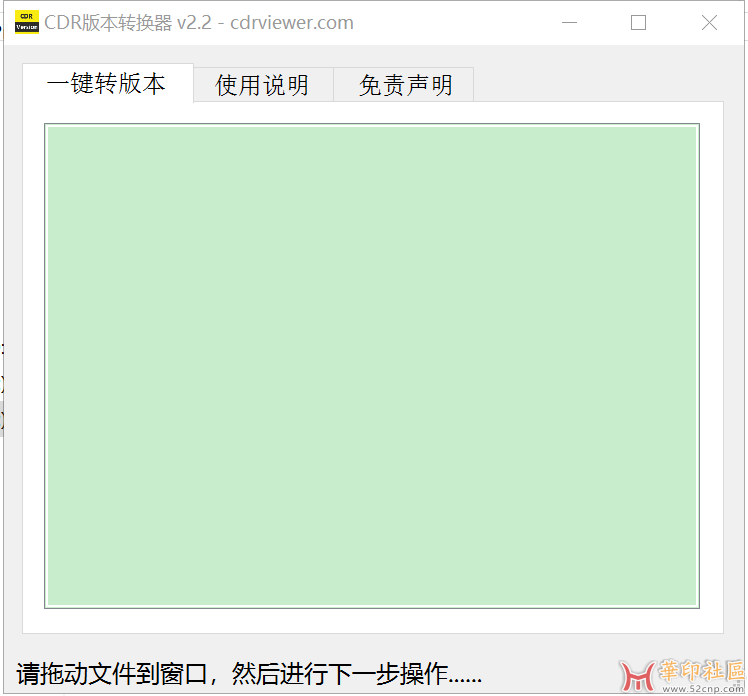The image size is (748, 696).
Task: Click the CDR版本转换器 v2.2 title text
Action: [x=127, y=23]
